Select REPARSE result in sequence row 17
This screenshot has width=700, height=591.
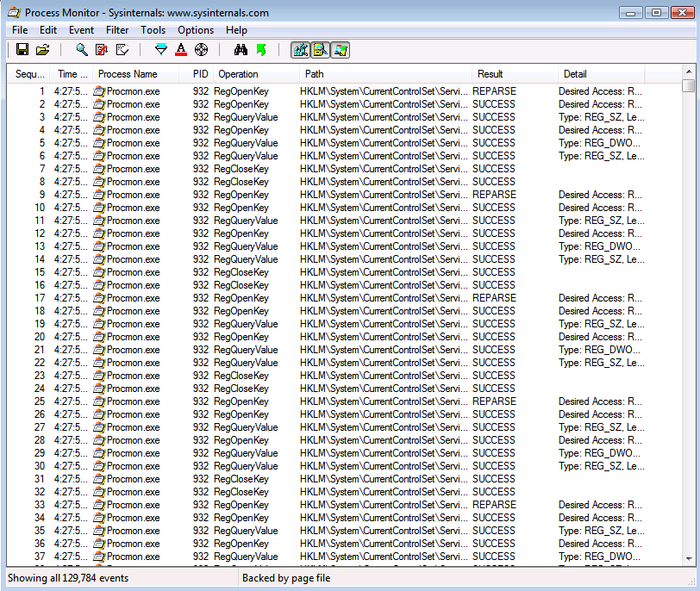click(x=494, y=298)
